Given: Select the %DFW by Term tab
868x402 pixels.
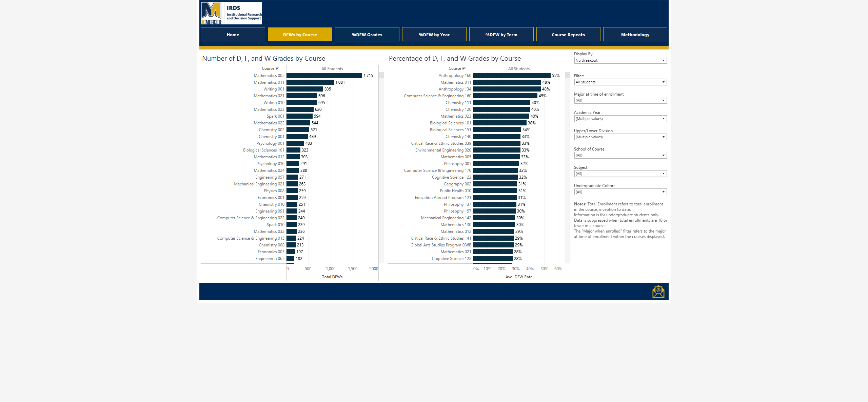Looking at the screenshot, I should coord(501,35).
